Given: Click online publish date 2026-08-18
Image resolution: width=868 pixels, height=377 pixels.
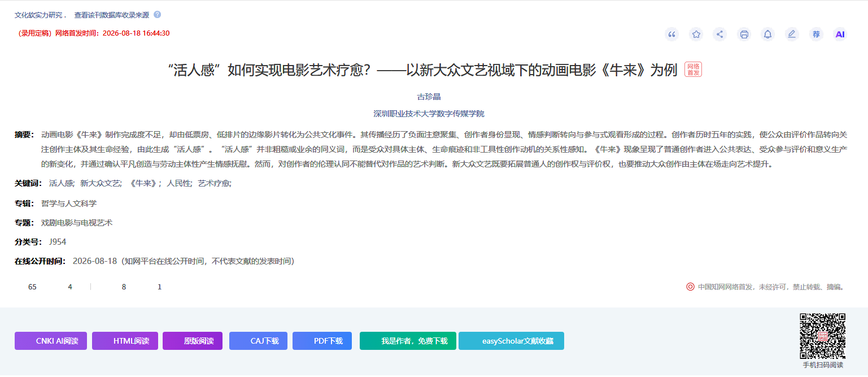Looking at the screenshot, I should coord(95,261).
